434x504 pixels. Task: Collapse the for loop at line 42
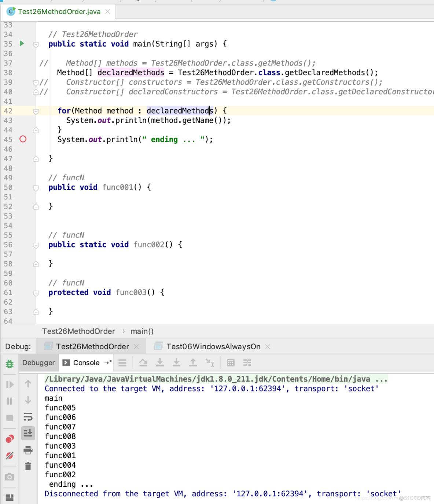click(x=36, y=111)
